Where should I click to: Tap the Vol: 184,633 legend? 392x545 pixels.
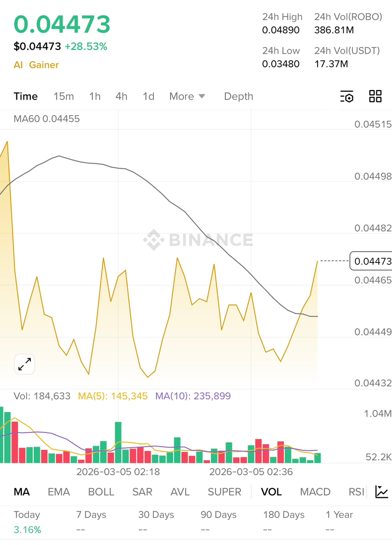tap(42, 396)
